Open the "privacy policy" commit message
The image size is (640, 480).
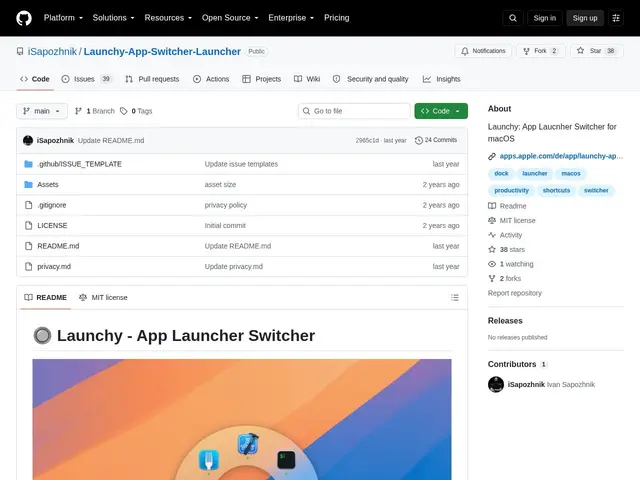tap(226, 205)
